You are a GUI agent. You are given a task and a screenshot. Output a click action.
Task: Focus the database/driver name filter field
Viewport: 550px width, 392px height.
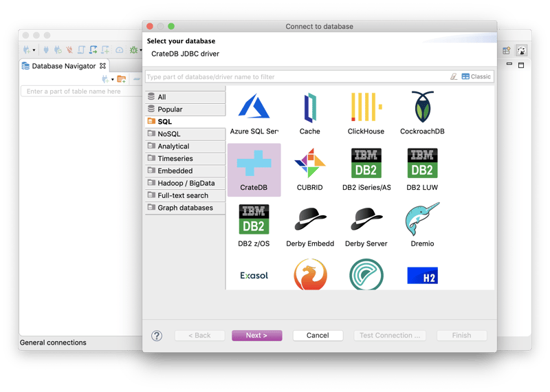[296, 76]
